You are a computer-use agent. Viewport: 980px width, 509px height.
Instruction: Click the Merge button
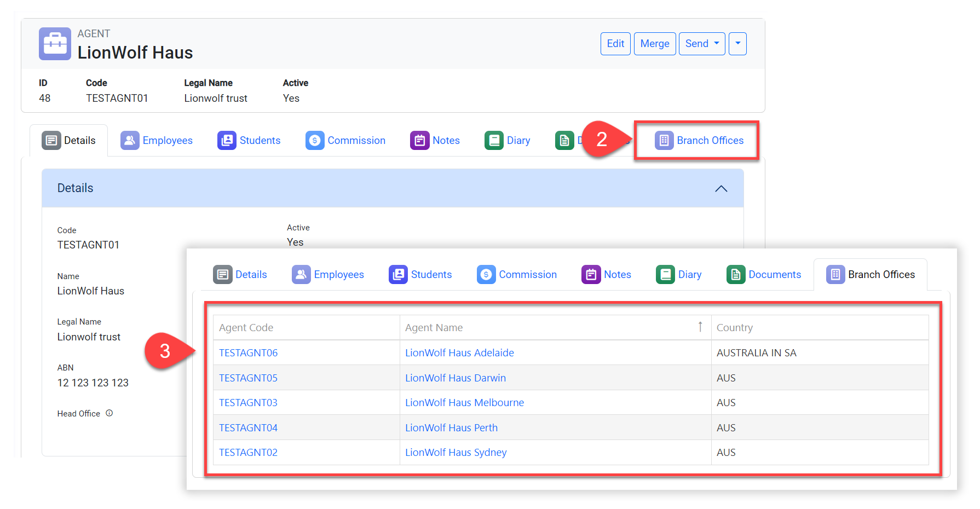tap(655, 44)
